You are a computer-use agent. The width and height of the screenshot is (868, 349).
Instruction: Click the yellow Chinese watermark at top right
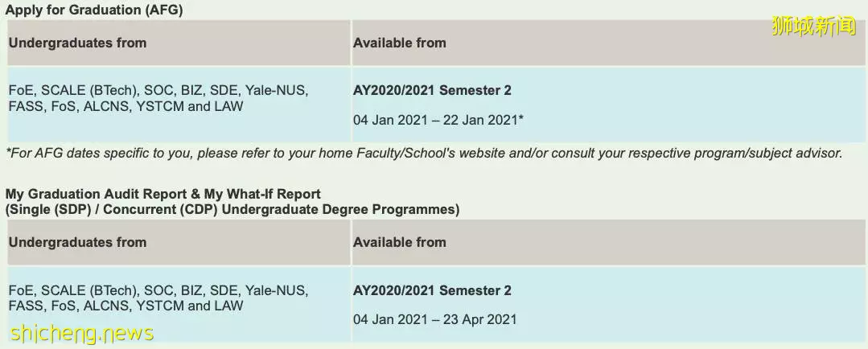tap(813, 26)
